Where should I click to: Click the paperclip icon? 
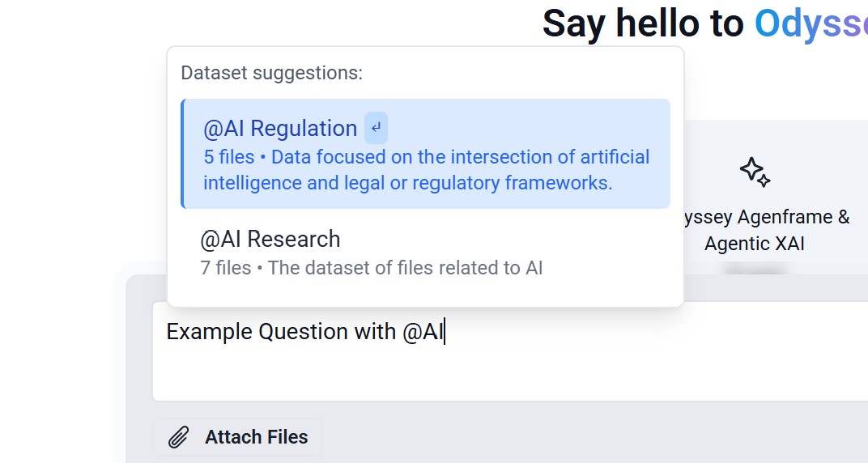[x=178, y=437]
